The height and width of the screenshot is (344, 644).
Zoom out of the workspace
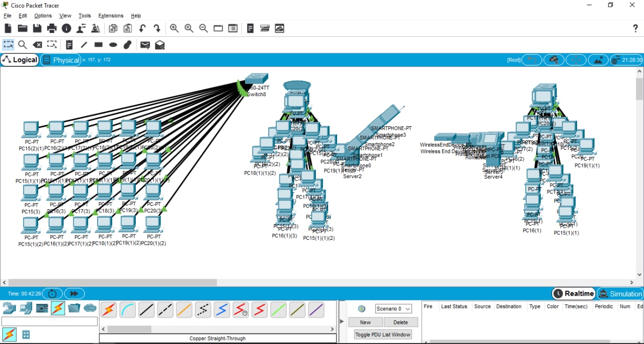click(x=204, y=29)
